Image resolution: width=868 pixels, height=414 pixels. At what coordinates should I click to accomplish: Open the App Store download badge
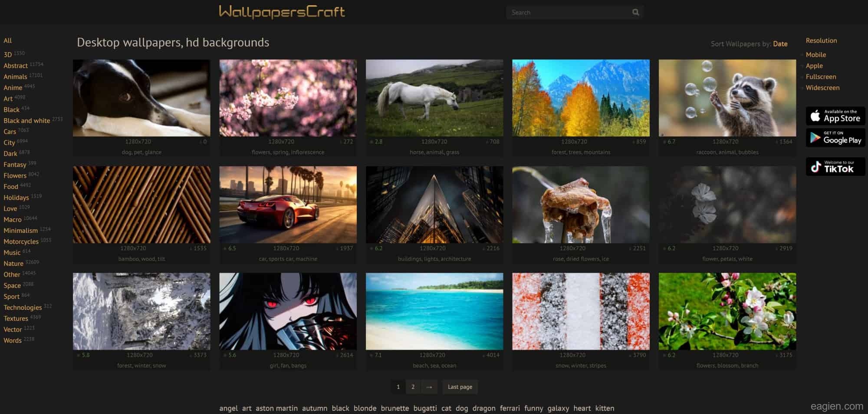pyautogui.click(x=835, y=116)
